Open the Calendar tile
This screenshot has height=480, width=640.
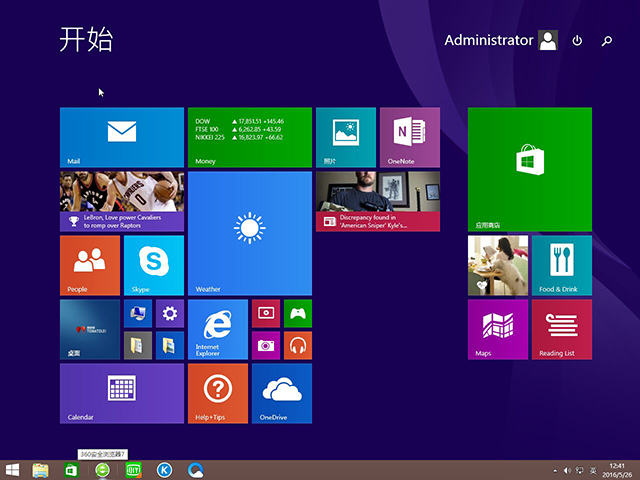pyautogui.click(x=122, y=393)
